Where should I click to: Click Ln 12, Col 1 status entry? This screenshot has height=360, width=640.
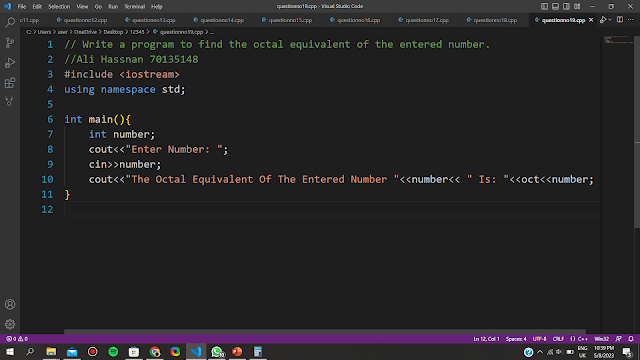486,339
